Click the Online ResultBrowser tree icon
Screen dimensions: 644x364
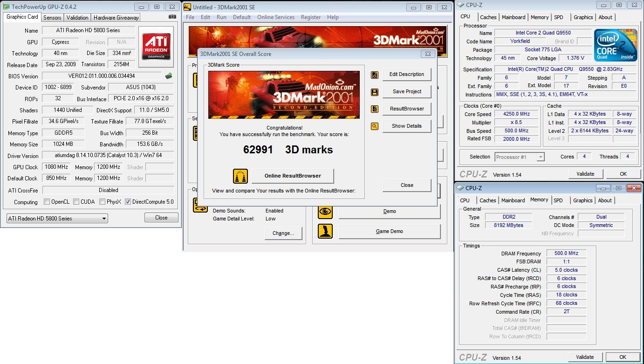coord(240,176)
